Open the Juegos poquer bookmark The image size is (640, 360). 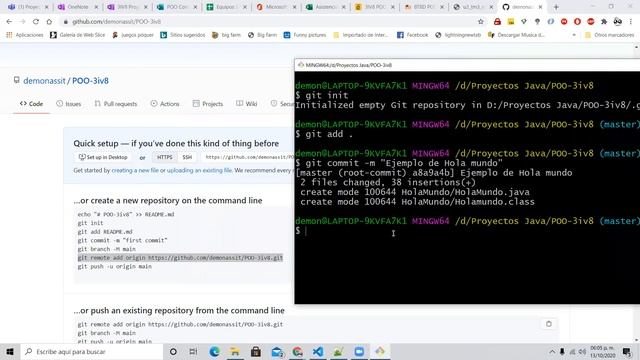133,35
